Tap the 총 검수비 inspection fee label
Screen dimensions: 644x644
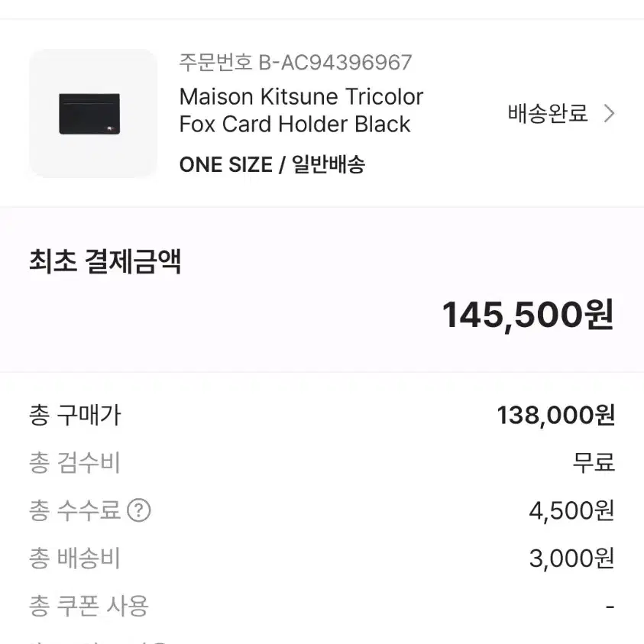click(75, 463)
